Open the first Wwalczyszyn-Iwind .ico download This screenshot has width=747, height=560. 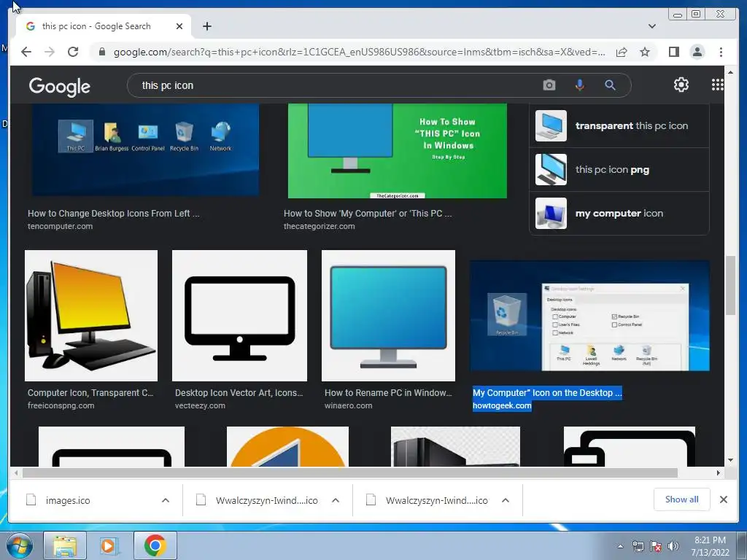(258, 500)
